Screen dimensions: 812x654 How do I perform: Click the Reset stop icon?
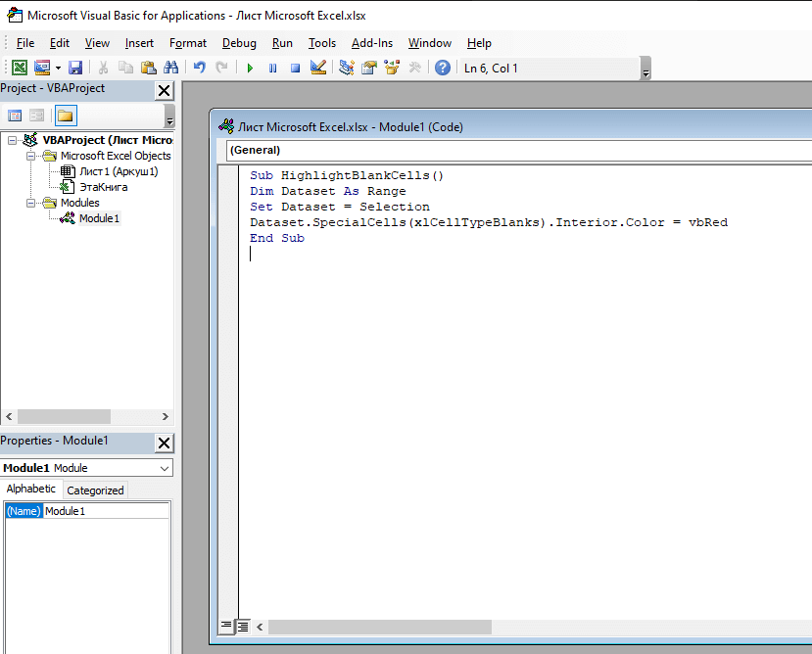click(295, 68)
